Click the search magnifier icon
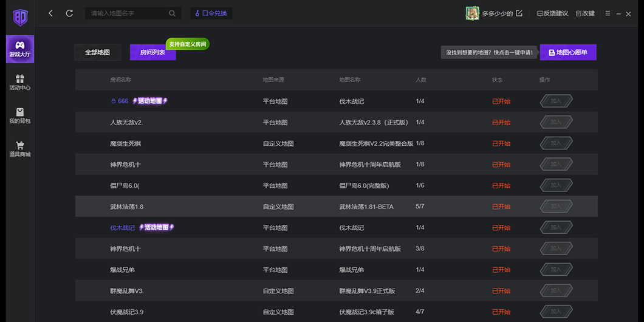This screenshot has height=322, width=644. [172, 13]
